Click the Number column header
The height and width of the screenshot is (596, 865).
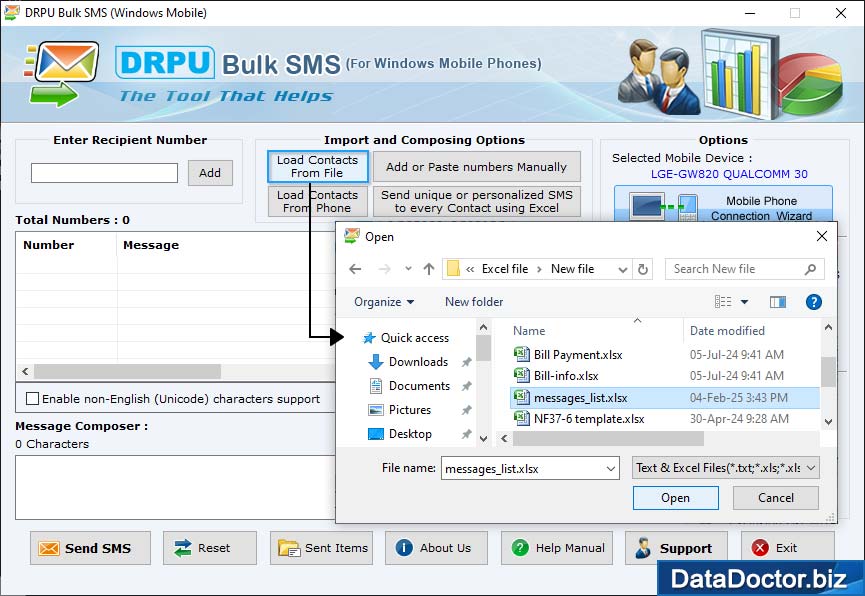(x=49, y=245)
